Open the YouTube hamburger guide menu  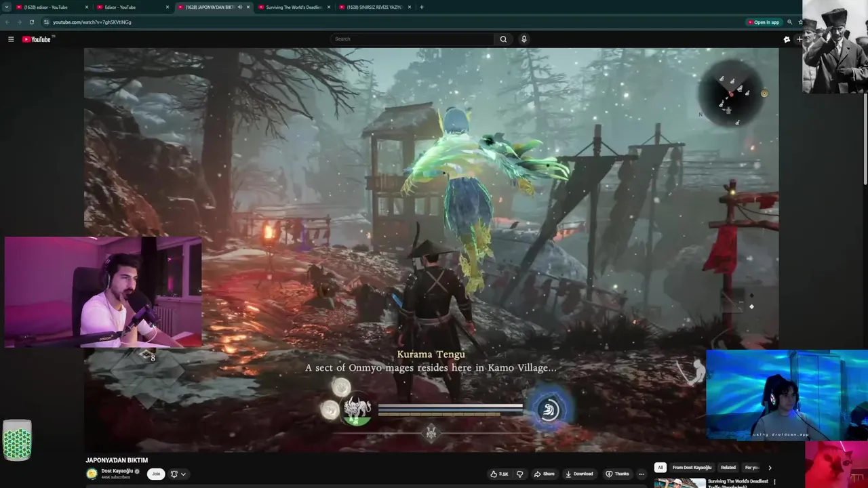11,39
